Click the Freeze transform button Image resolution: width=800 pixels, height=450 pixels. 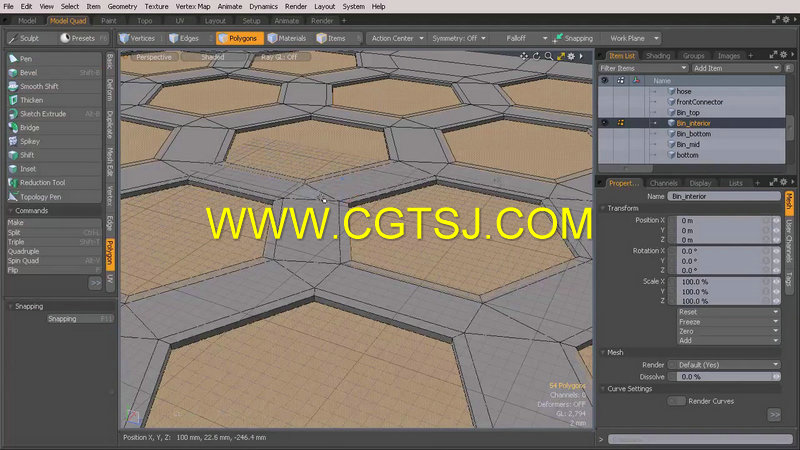(x=729, y=322)
